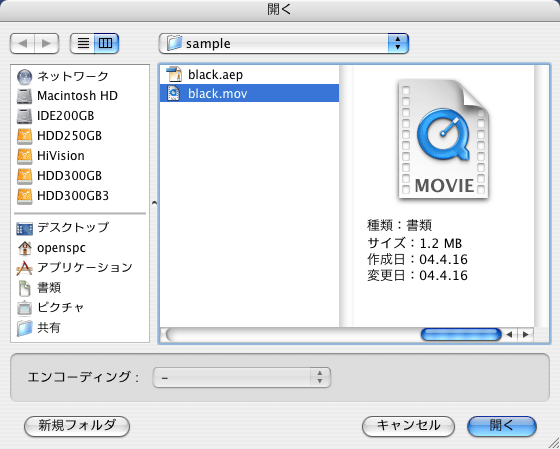Select IDE200GB label in sidebar
Image resolution: width=560 pixels, height=449 pixels.
coord(65,116)
